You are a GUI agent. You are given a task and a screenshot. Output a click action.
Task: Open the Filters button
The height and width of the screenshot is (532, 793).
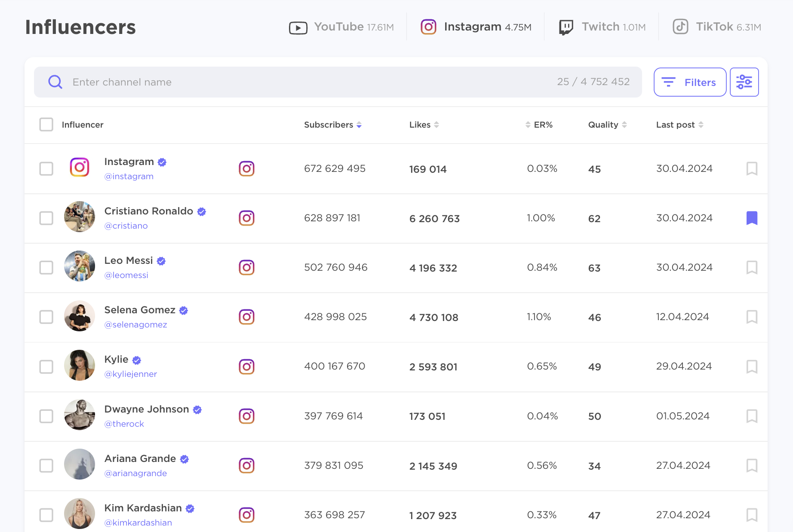click(x=690, y=82)
